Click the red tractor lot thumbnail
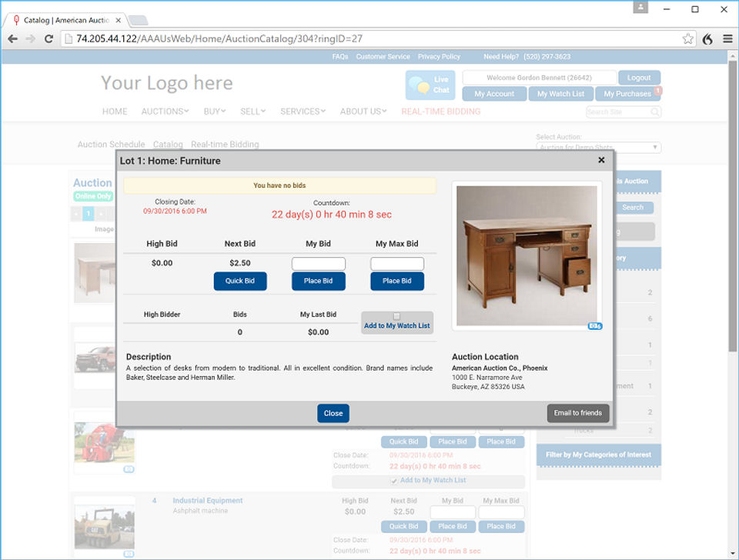Screen dimensions: 739x560 (x=105, y=443)
